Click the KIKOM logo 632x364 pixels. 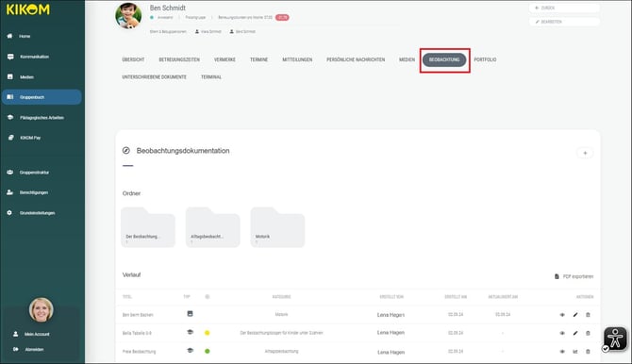(27, 9)
